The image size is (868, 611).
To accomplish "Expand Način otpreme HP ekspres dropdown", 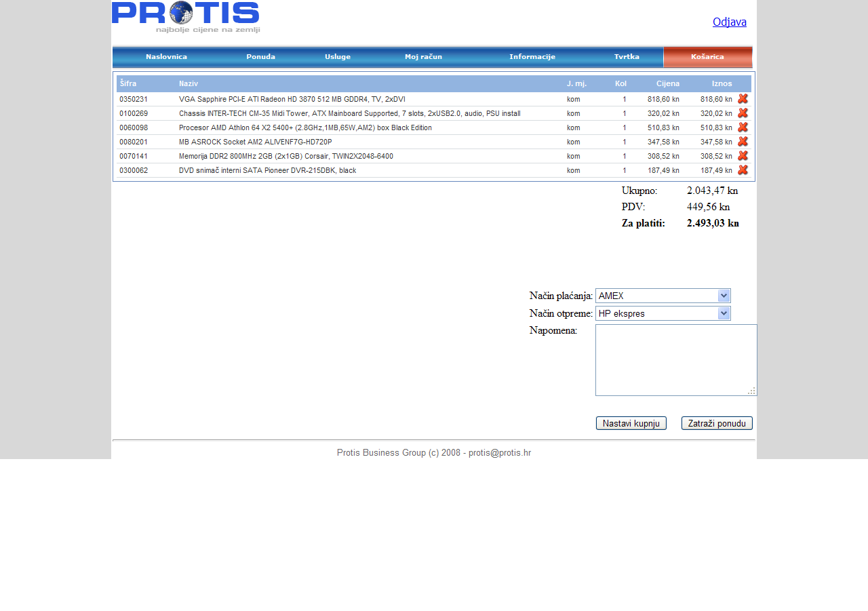I will coord(663,313).
